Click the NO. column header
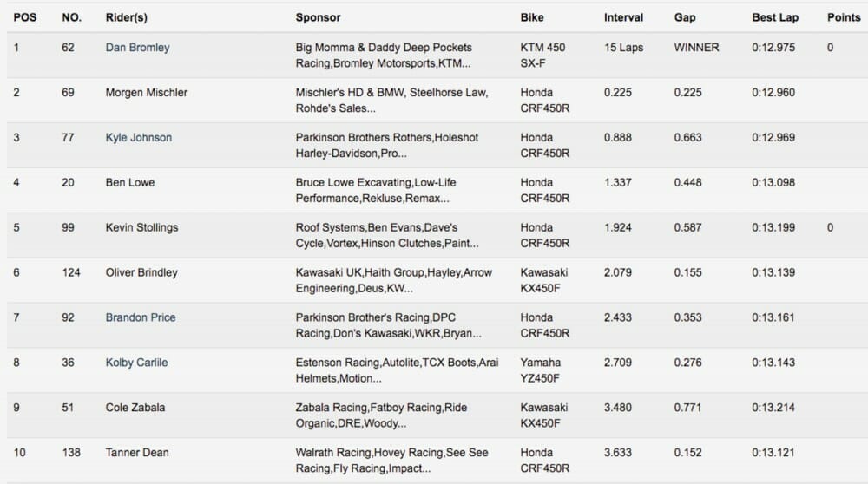The image size is (868, 484). click(x=71, y=17)
